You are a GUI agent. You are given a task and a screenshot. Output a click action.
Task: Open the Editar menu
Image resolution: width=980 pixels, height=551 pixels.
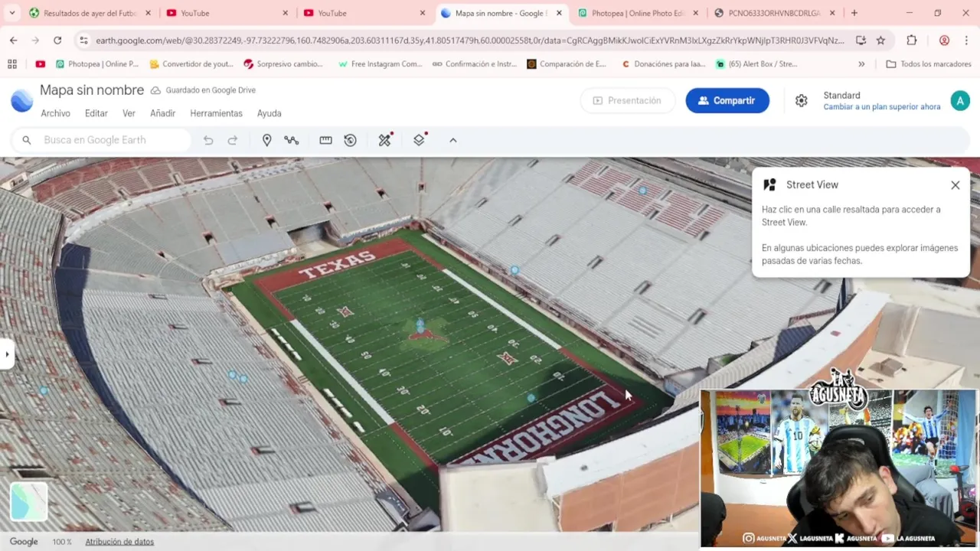coord(96,113)
